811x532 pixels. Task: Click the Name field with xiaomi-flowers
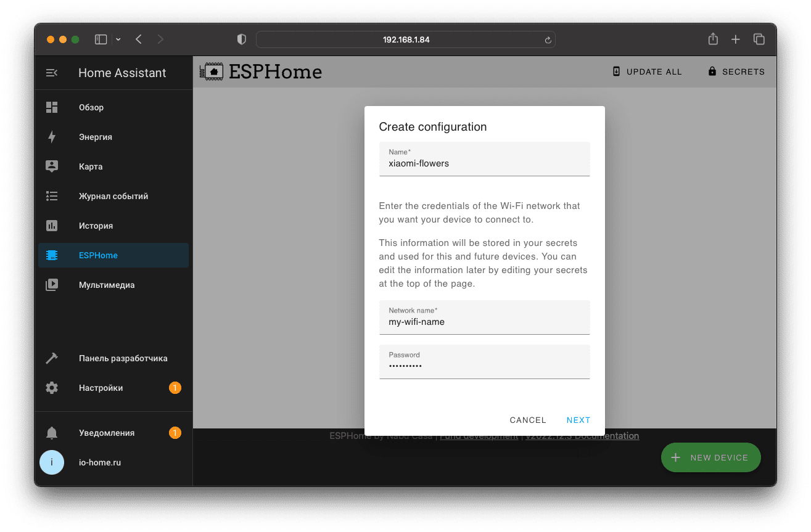pyautogui.click(x=484, y=163)
